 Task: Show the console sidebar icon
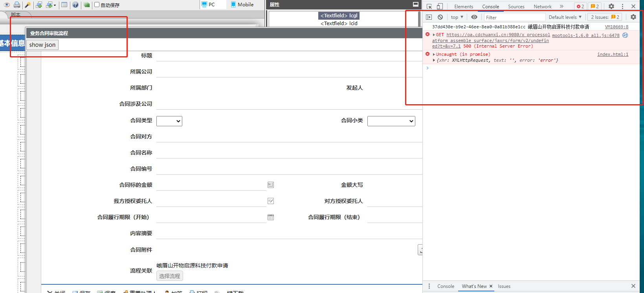[x=429, y=17]
